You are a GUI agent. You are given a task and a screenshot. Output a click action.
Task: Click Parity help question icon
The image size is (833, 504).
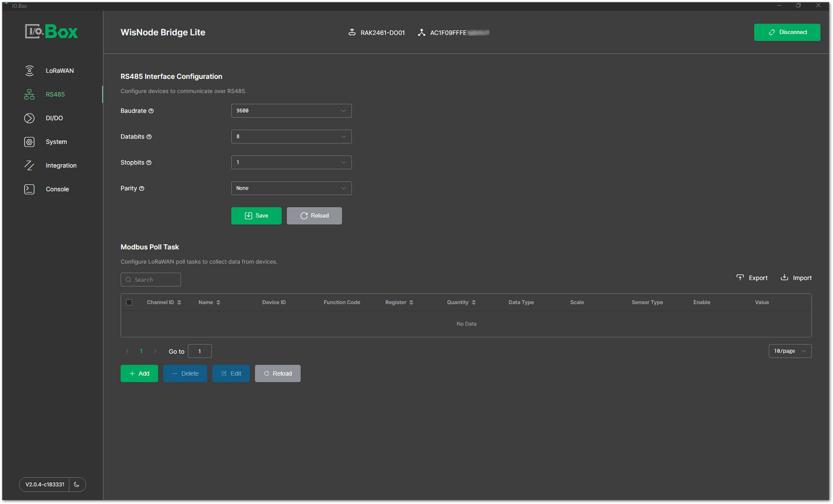point(141,189)
